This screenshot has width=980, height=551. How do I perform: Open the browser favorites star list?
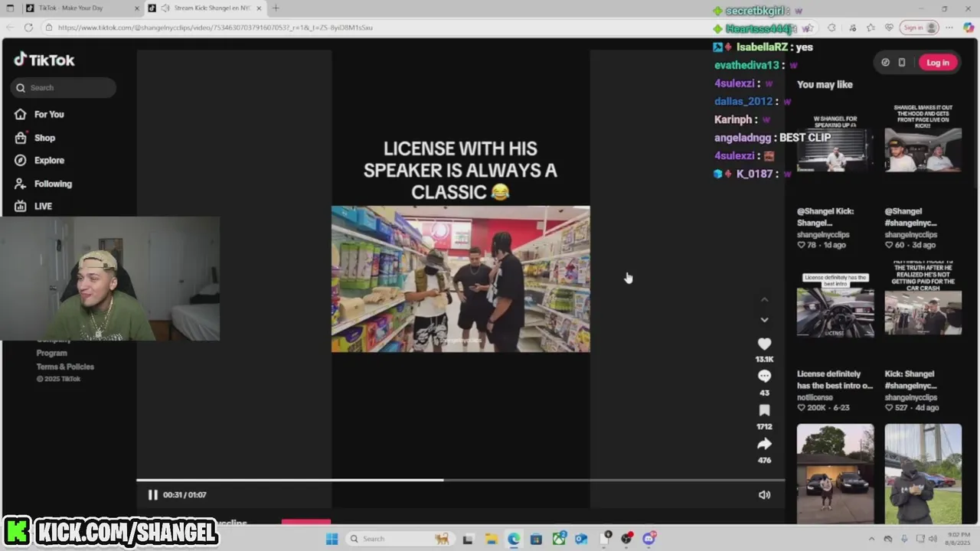point(871,28)
